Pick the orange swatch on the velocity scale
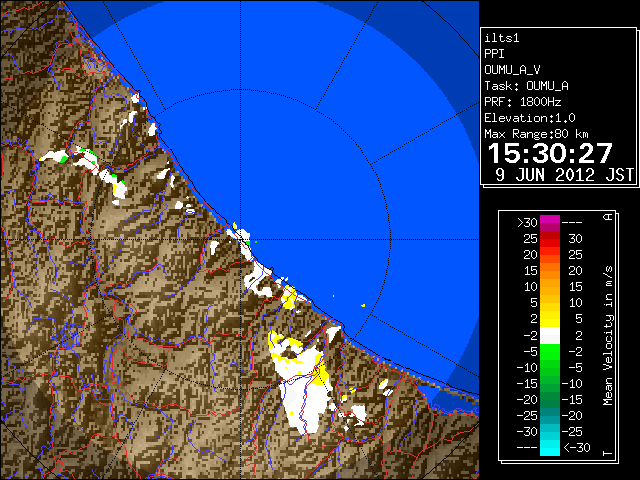640x480 pixels. click(550, 271)
